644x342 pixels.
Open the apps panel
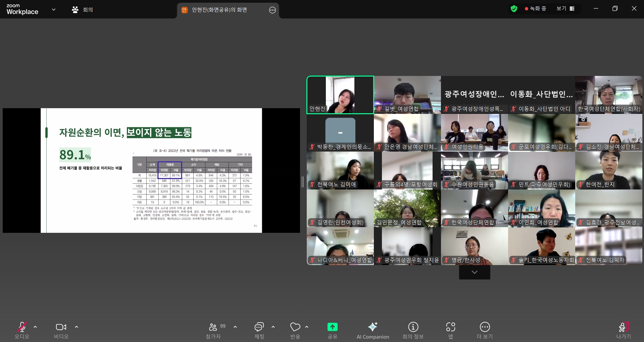coord(450,327)
